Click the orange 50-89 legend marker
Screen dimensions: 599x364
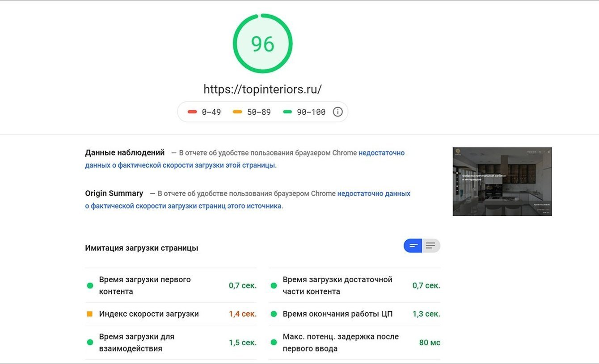click(237, 112)
